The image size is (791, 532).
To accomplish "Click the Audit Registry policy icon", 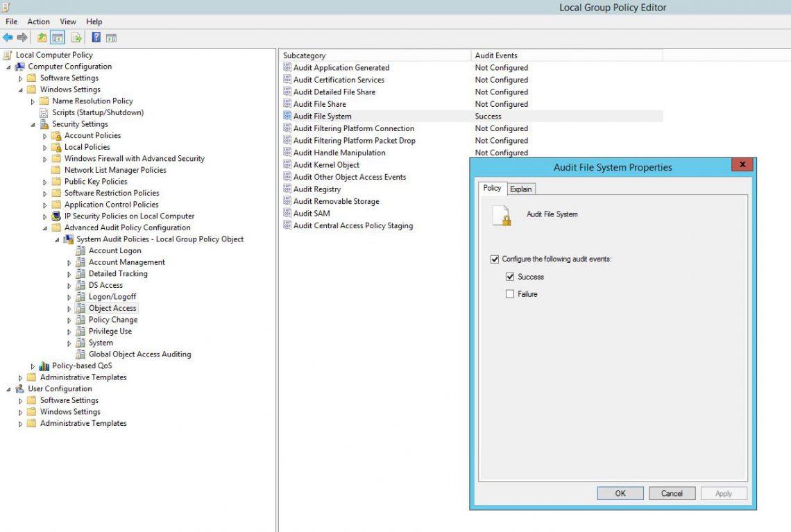I will click(287, 189).
